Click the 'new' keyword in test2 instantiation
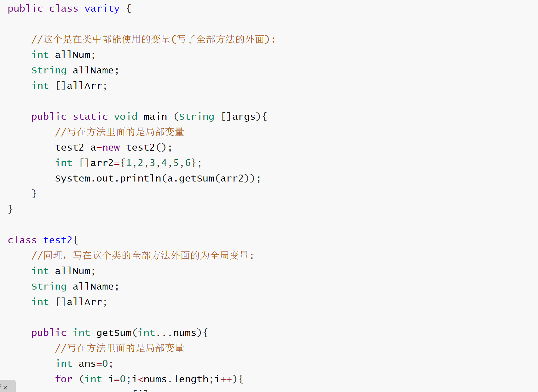The width and height of the screenshot is (538, 392). tap(111, 147)
